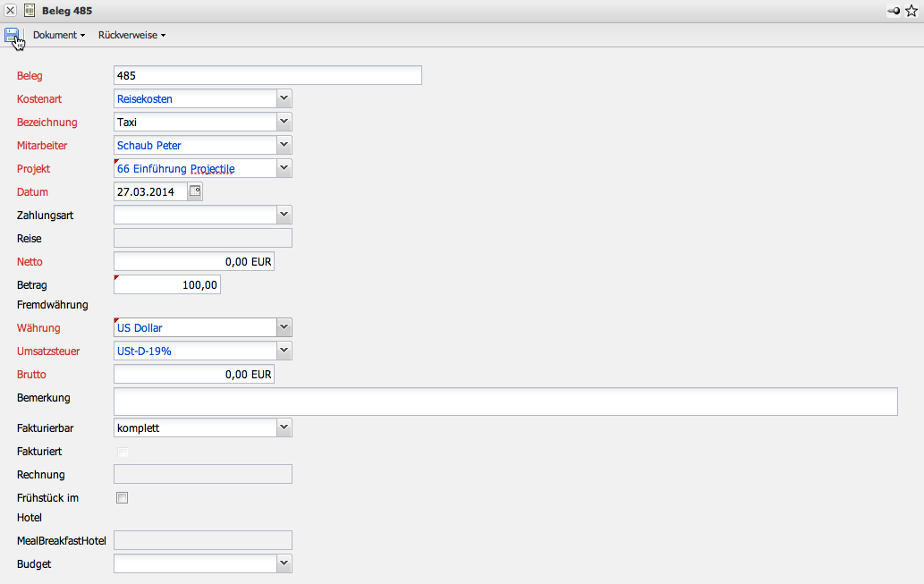Close the Beleg 485 tab
Screen dimensions: 924x584
click(x=10, y=11)
